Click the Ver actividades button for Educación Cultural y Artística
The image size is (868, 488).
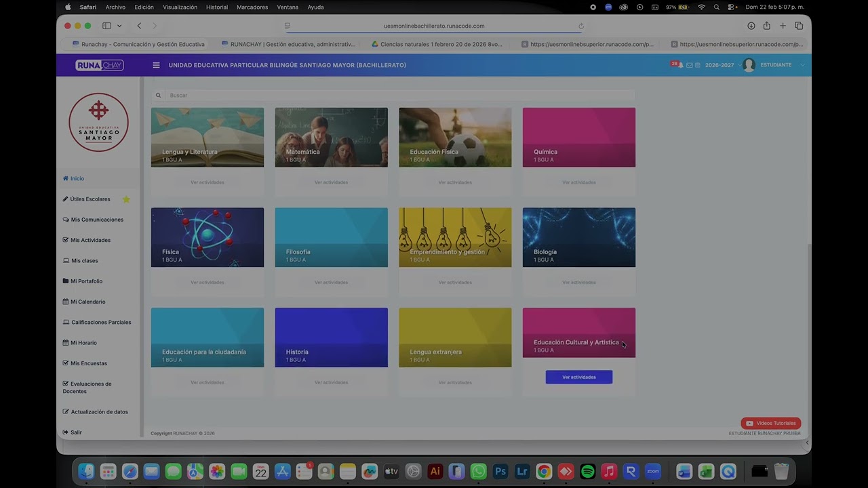click(x=579, y=377)
